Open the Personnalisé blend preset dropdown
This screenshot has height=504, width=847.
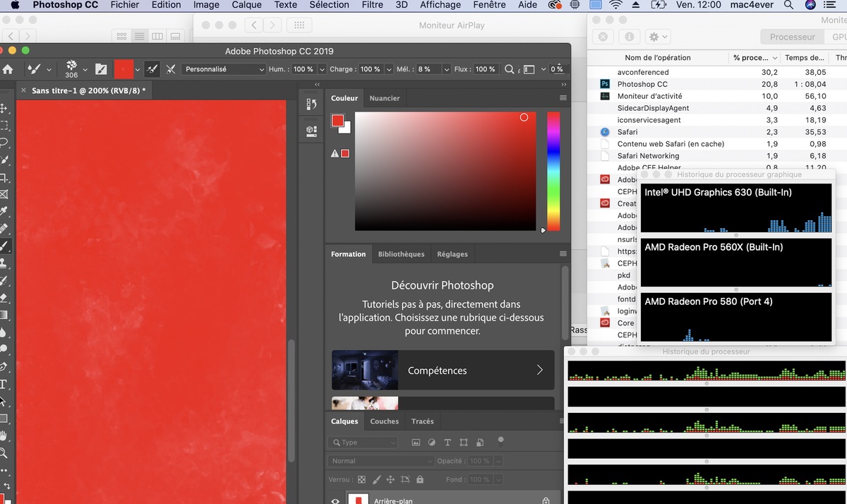(223, 69)
